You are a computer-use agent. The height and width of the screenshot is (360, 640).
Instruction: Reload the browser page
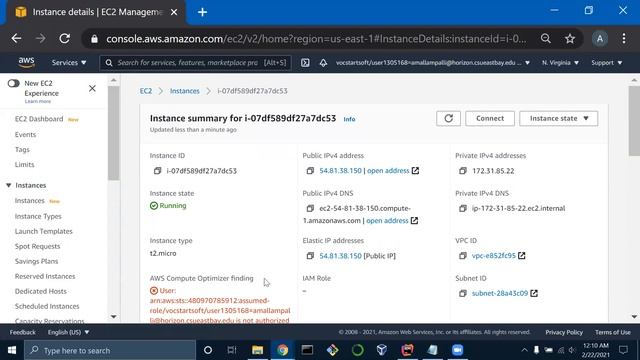click(x=64, y=39)
